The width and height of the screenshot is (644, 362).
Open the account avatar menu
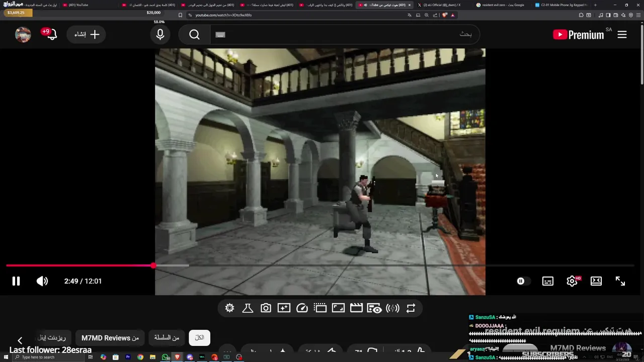click(23, 35)
